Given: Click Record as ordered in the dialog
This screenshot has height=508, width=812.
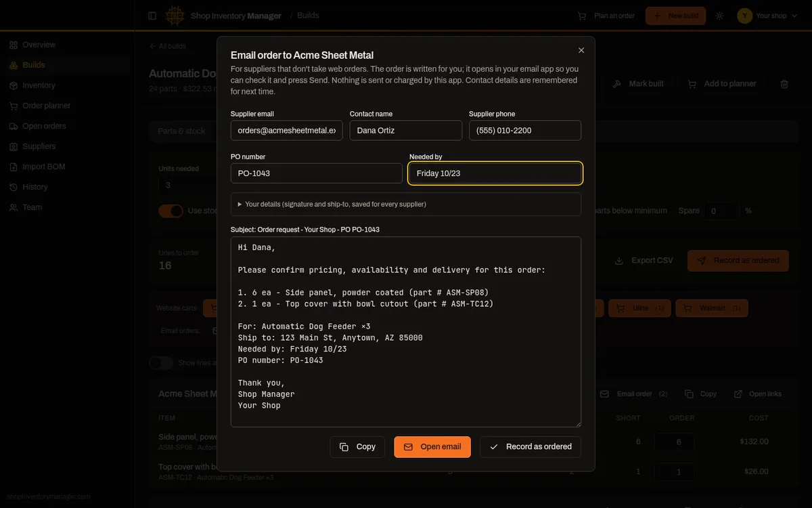Looking at the screenshot, I should [531, 447].
